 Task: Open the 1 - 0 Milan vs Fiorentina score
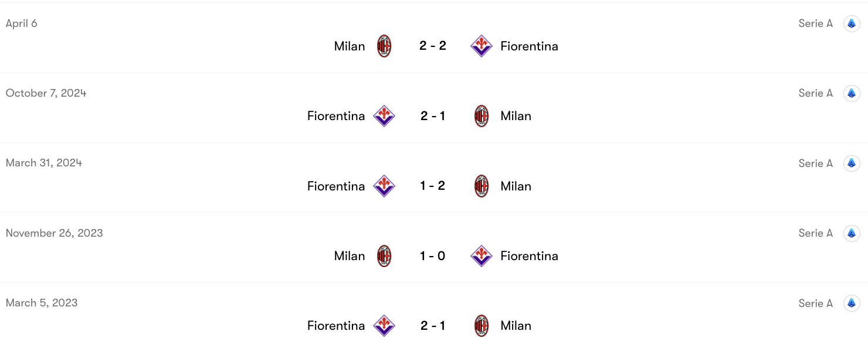coord(433,256)
